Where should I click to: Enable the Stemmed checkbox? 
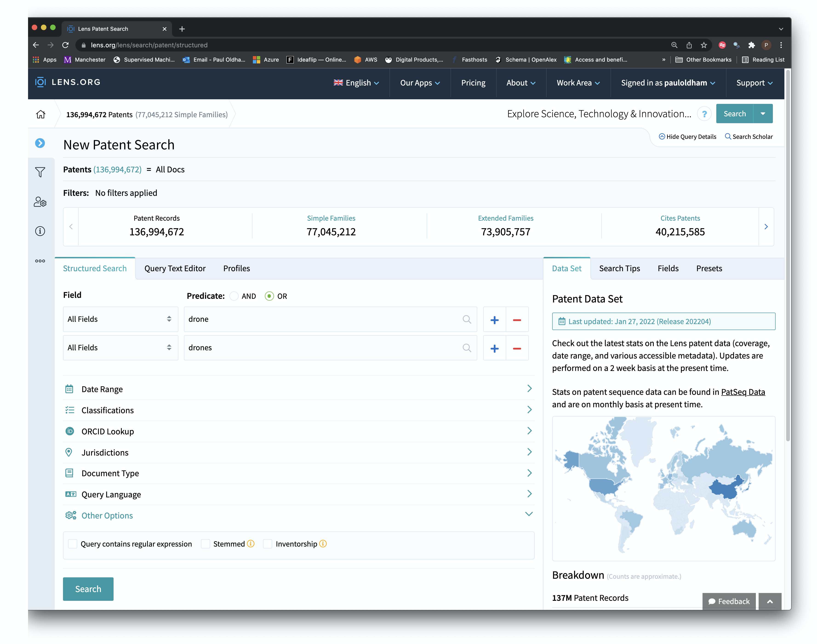pyautogui.click(x=206, y=544)
